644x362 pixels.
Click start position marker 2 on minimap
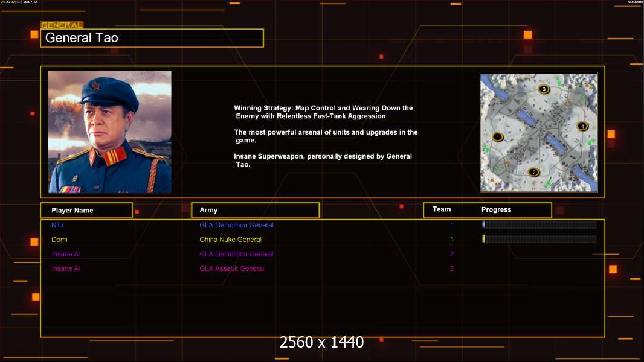click(x=534, y=172)
